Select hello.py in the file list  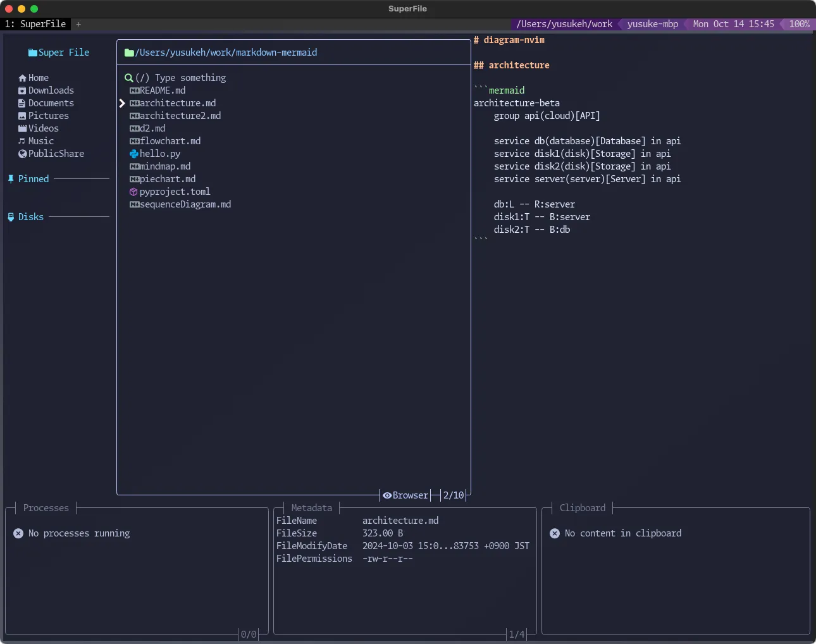tap(160, 154)
